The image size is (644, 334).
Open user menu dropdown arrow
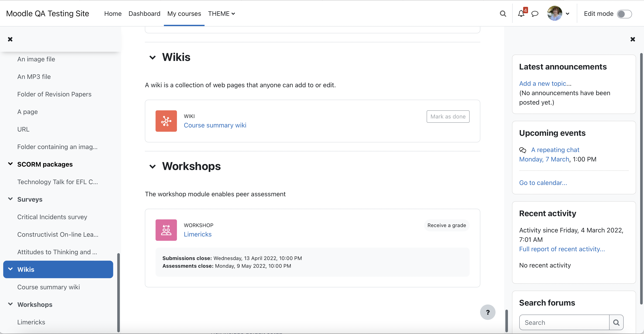(x=567, y=14)
